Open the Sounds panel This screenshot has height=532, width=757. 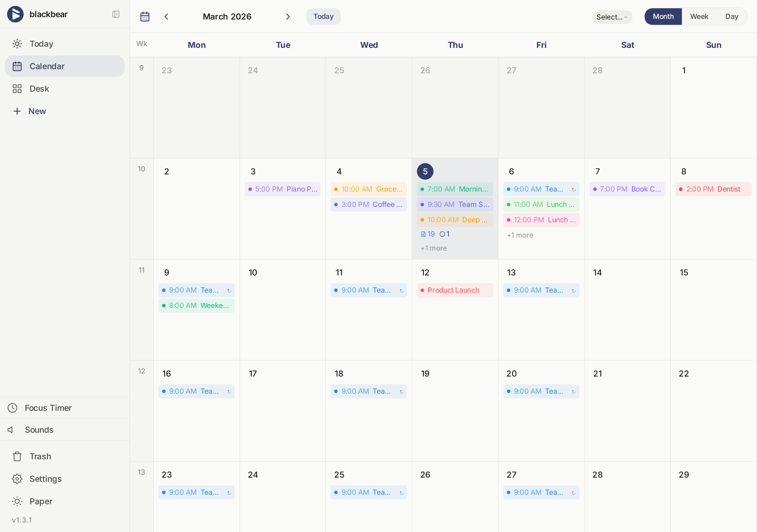tap(39, 430)
